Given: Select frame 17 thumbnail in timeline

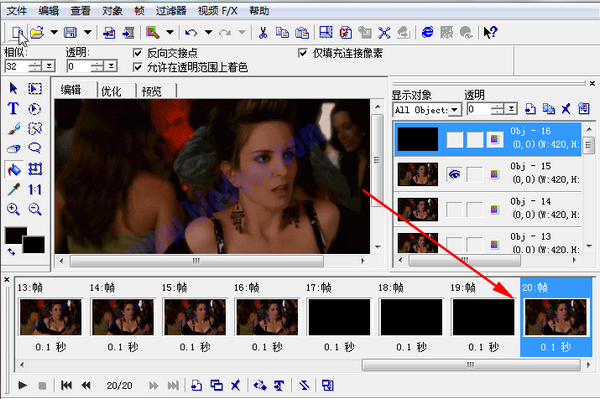Looking at the screenshot, I should pyautogui.click(x=339, y=317).
